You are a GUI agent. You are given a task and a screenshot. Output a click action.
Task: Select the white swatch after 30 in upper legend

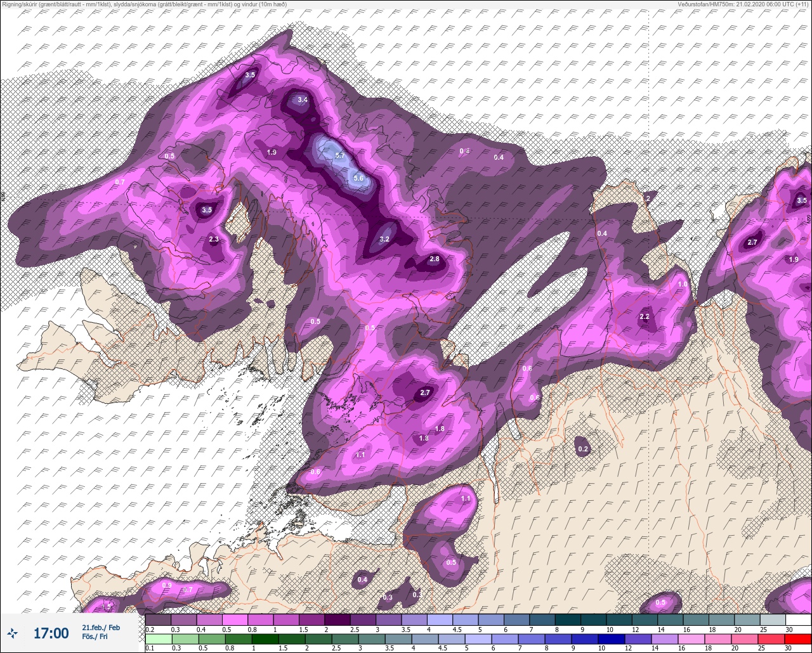(798, 619)
